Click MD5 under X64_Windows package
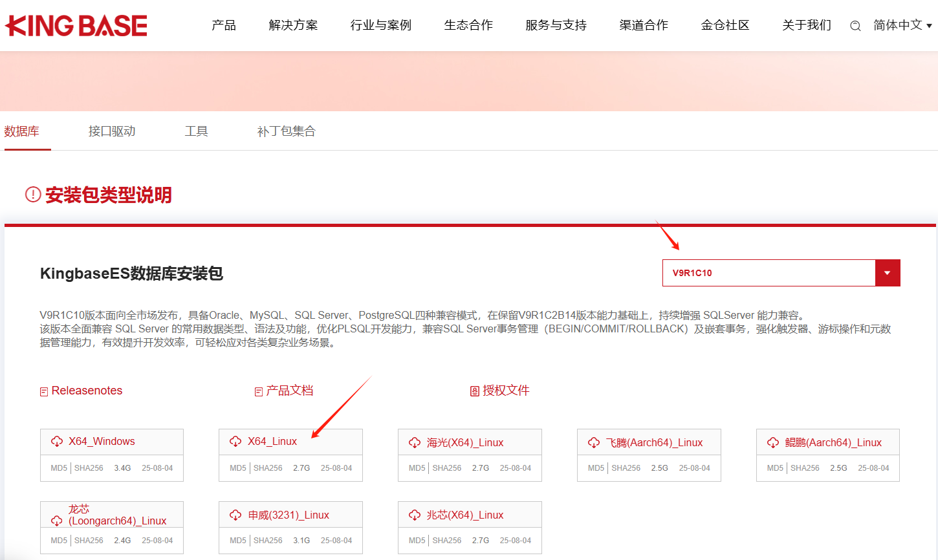The height and width of the screenshot is (560, 938). point(59,468)
